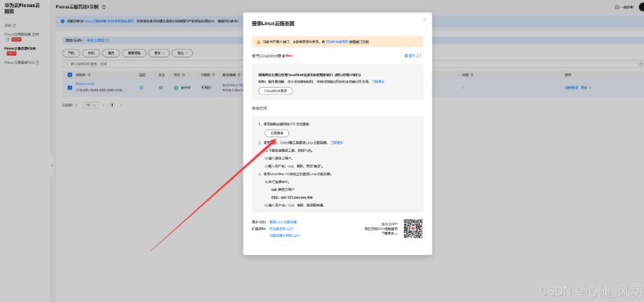Click the VNC immediate login button

pos(276,133)
